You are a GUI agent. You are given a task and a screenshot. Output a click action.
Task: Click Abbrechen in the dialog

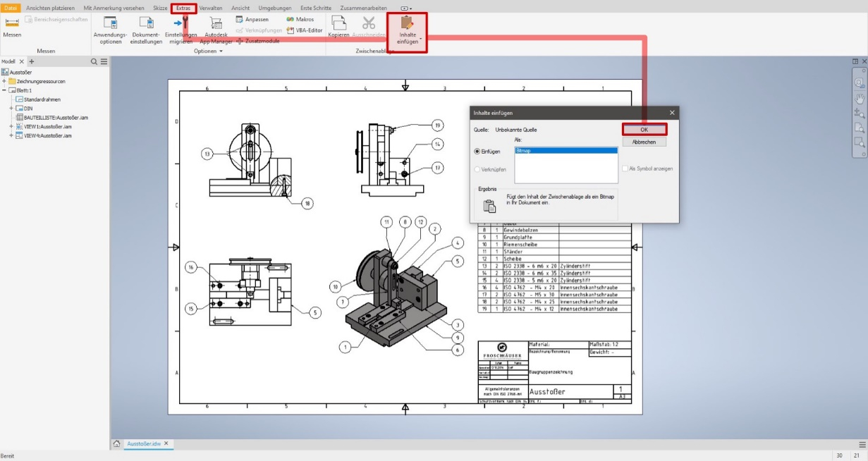pyautogui.click(x=644, y=142)
